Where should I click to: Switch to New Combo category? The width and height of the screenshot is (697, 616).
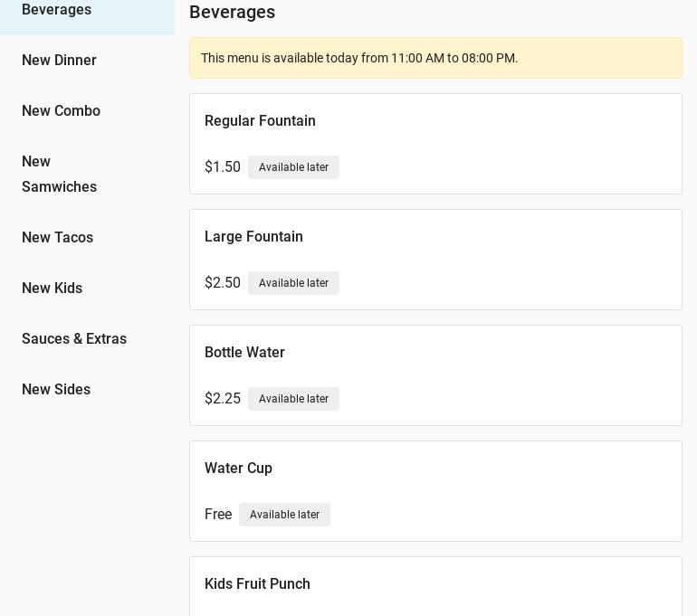pos(61,111)
